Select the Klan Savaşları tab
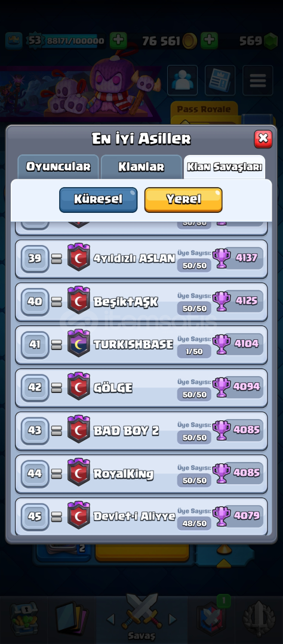Viewport: 283px width, 644px height. 224,167
